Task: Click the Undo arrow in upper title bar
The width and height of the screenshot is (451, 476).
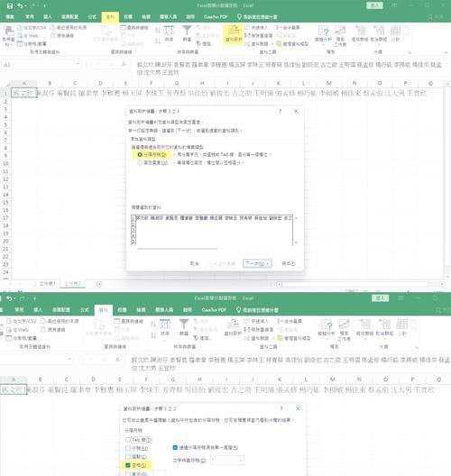Action: coord(20,5)
